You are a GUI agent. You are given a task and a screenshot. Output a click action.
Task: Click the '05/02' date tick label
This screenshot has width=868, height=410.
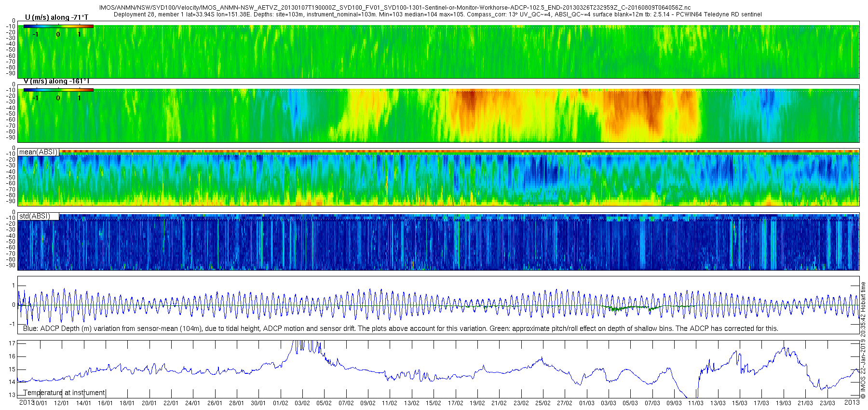[x=324, y=403]
